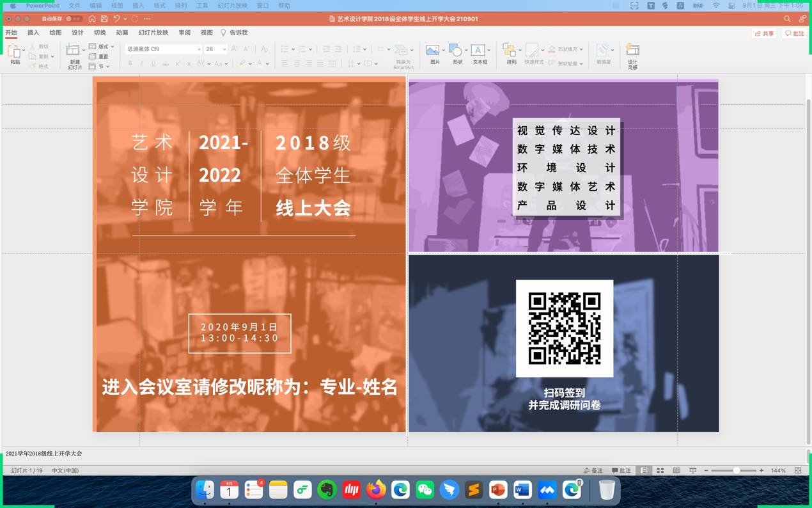Switch to slide sorter view icon
Screen dimensions: 812x508
660,471
